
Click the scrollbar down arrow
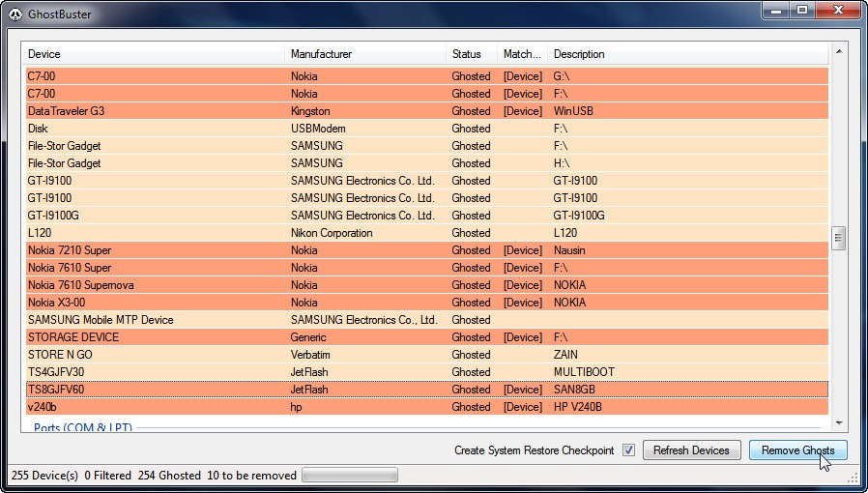point(839,423)
